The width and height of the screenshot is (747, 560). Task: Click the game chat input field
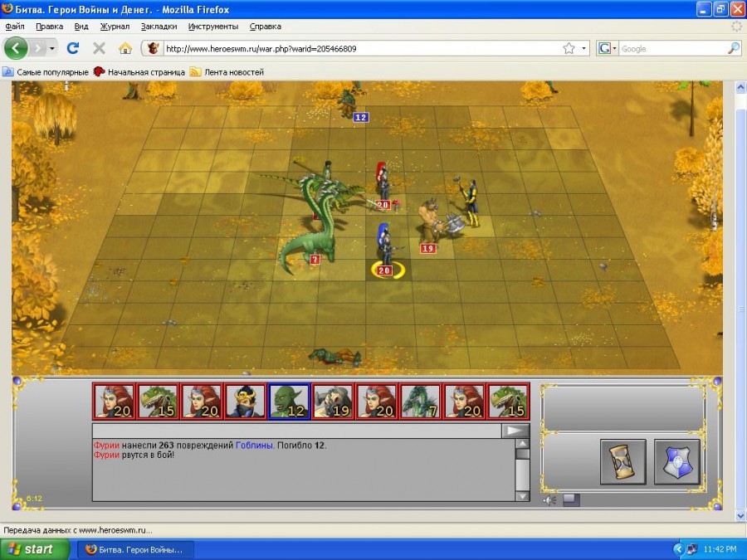[x=297, y=431]
